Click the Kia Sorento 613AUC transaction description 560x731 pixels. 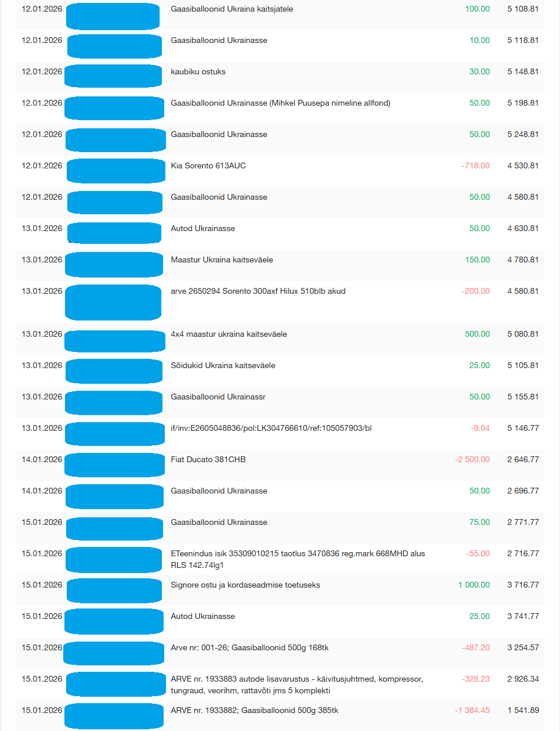[208, 166]
